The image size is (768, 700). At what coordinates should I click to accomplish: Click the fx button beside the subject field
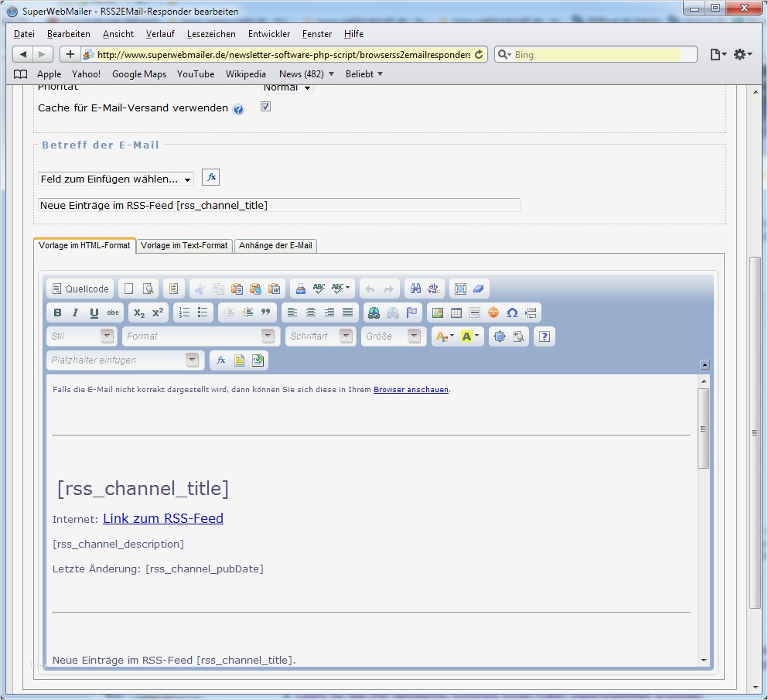[x=210, y=177]
